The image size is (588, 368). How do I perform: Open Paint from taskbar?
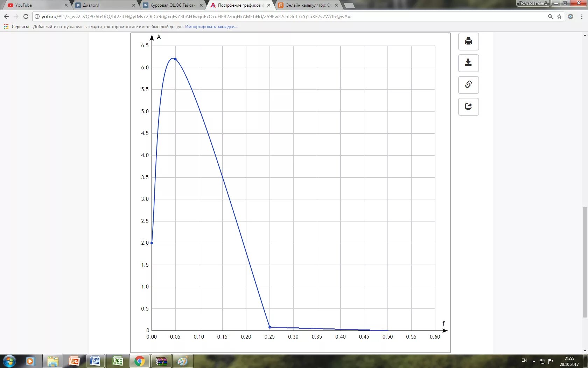183,361
